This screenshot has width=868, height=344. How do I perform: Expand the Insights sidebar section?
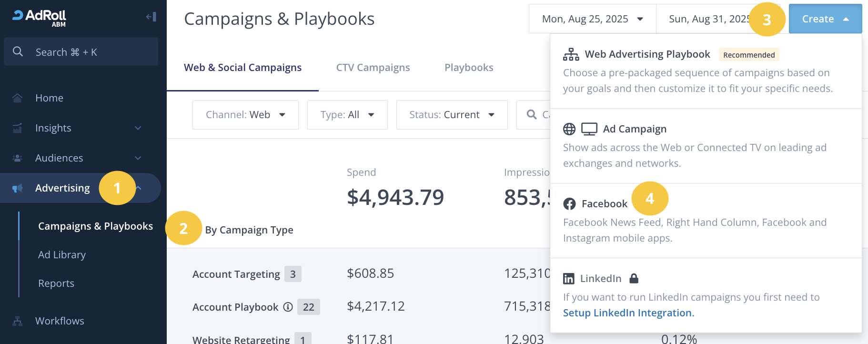point(138,128)
